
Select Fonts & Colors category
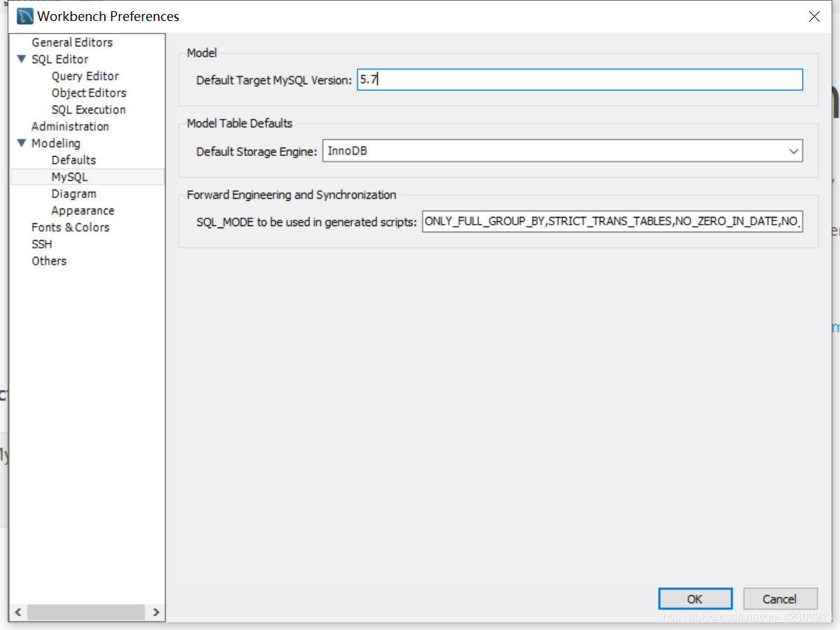click(x=71, y=227)
